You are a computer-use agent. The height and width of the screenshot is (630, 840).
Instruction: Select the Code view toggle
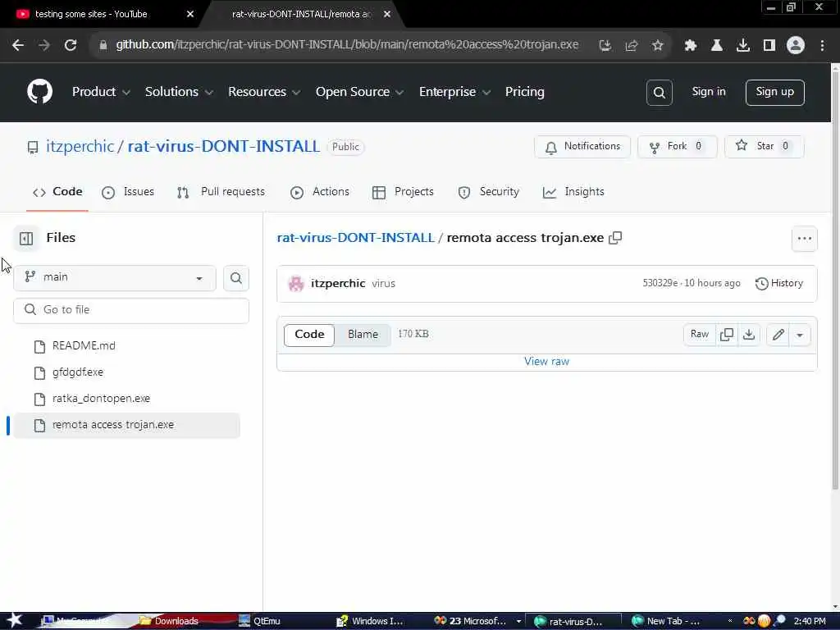tap(309, 335)
